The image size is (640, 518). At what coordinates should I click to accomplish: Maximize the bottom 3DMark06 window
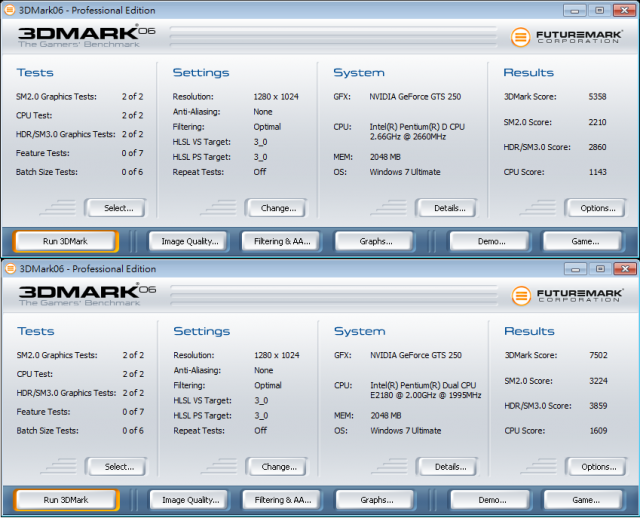pos(600,269)
